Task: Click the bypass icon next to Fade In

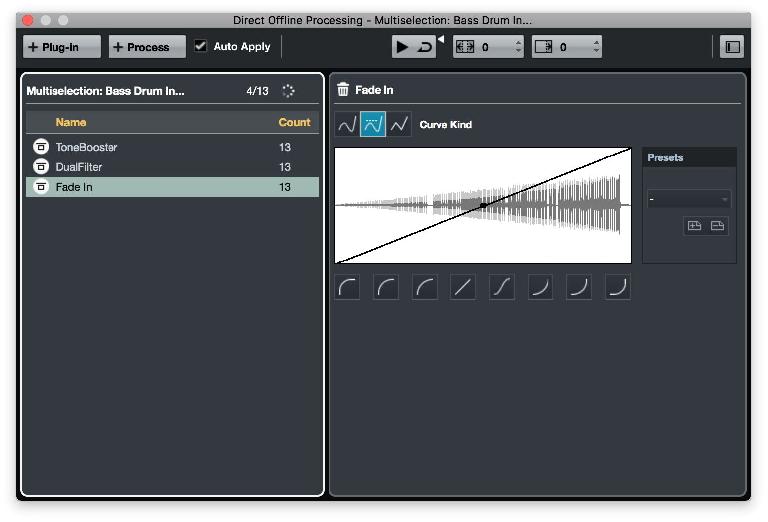Action: (41, 187)
